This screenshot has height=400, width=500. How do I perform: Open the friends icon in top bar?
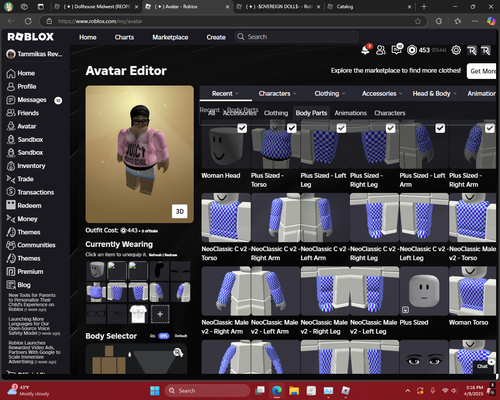coord(381,50)
